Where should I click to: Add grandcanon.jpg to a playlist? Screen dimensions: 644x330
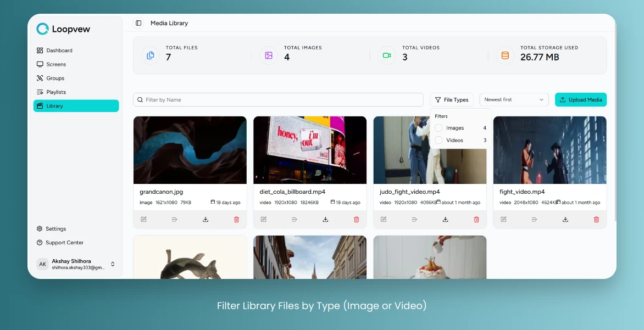pyautogui.click(x=175, y=219)
